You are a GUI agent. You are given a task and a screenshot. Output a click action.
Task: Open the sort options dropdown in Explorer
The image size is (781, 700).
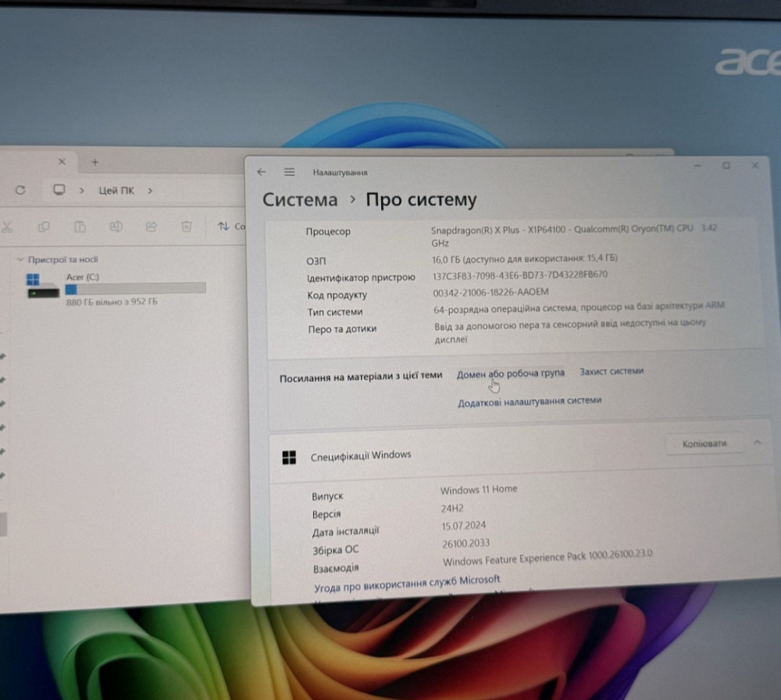click(230, 227)
